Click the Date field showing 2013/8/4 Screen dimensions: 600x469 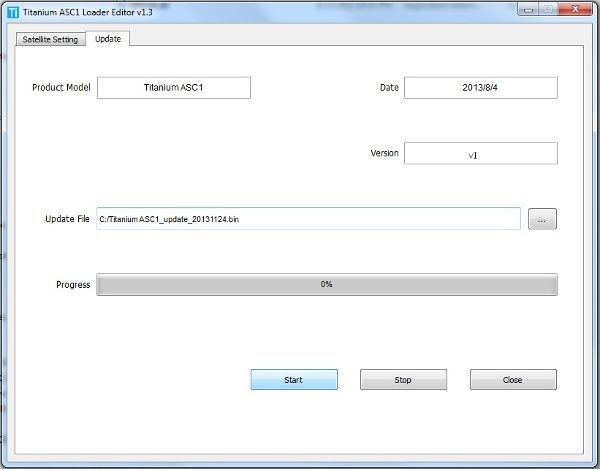(x=481, y=88)
